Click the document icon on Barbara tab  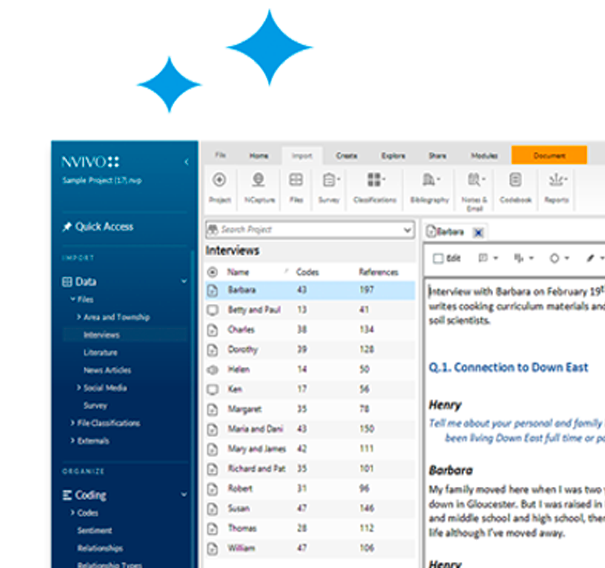coord(431,232)
